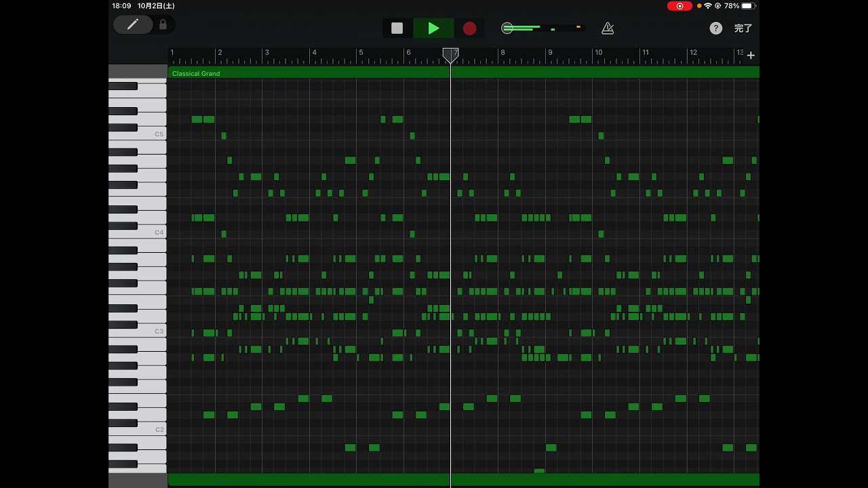This screenshot has width=868, height=488.
Task: Tap the red screen recording indicator
Action: click(x=679, y=6)
